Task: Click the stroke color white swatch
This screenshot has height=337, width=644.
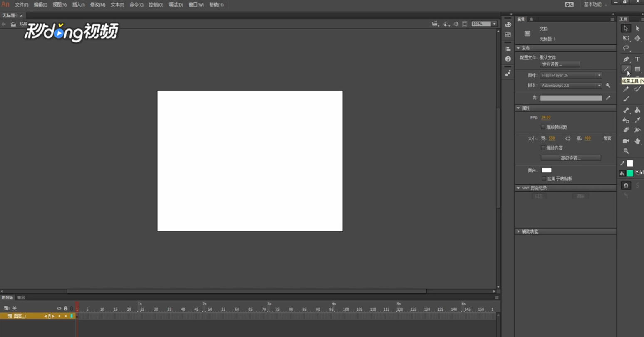Action: pos(630,164)
